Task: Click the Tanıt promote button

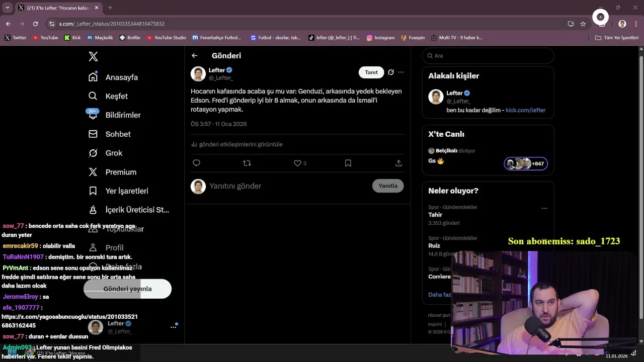Action: point(371,72)
